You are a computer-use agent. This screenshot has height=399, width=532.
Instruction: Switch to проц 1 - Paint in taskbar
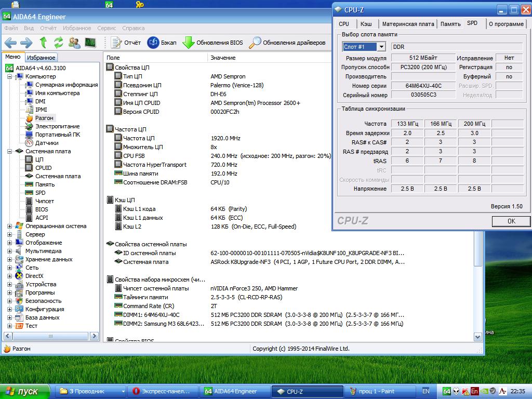379,391
